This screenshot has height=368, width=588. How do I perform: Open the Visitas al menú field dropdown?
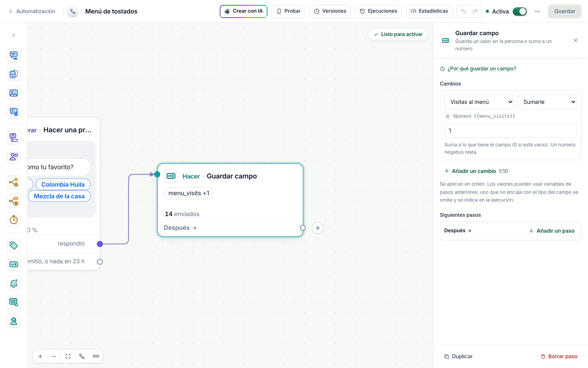click(479, 102)
